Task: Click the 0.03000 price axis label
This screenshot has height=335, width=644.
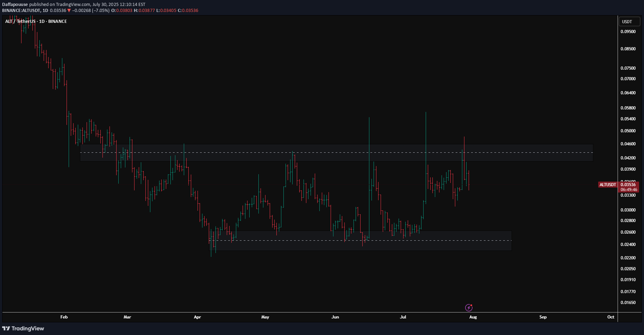Action: (x=628, y=210)
